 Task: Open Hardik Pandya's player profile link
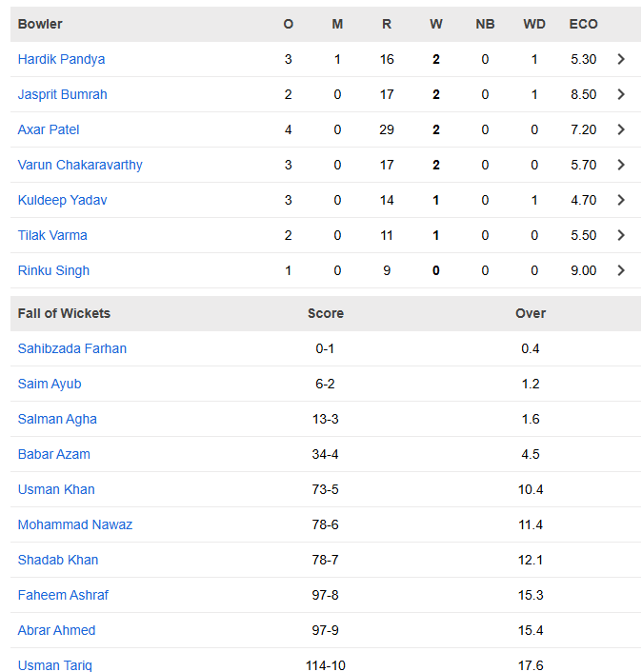click(61, 59)
